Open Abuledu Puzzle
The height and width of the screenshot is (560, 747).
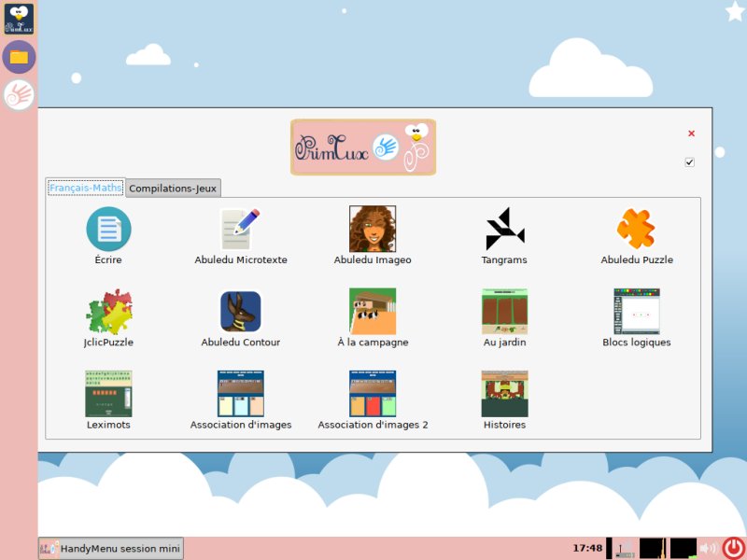636,227
